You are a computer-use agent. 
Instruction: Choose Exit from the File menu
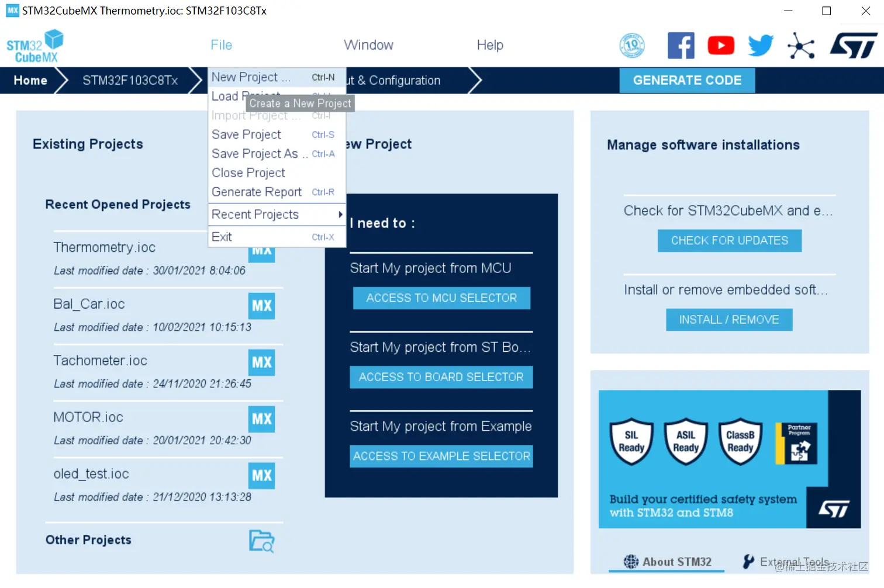(x=277, y=237)
